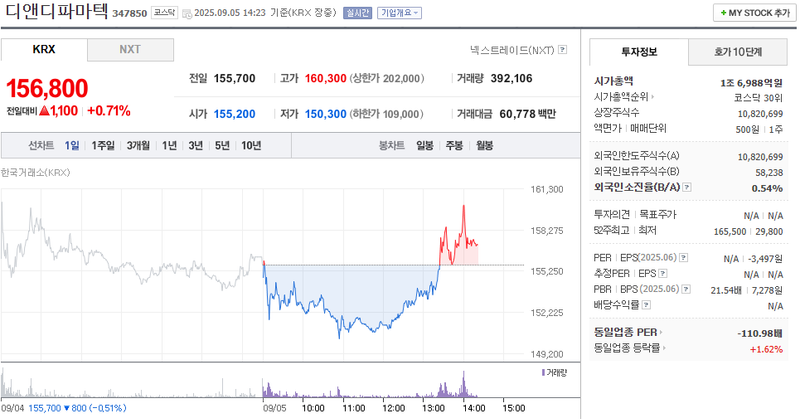Open help icon beside 외국인소진율(B/A)
The image size is (800, 419).
coord(687,187)
